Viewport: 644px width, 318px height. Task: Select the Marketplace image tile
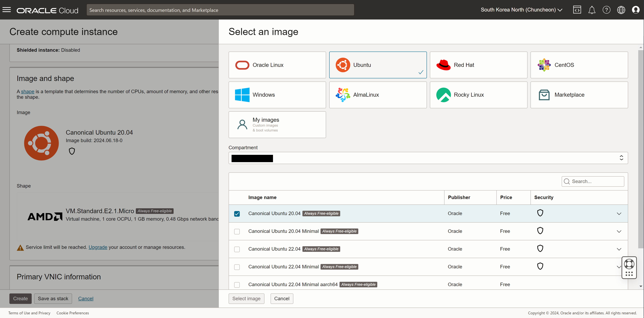579,95
